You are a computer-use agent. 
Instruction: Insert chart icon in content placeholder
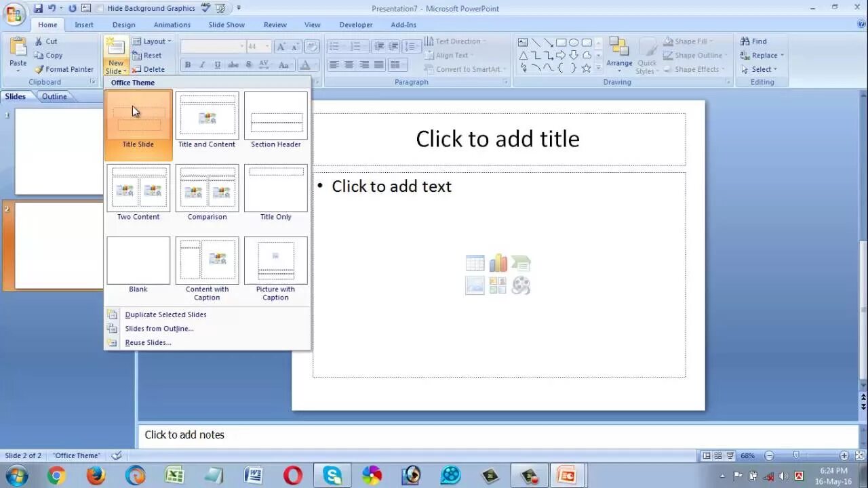(498, 263)
